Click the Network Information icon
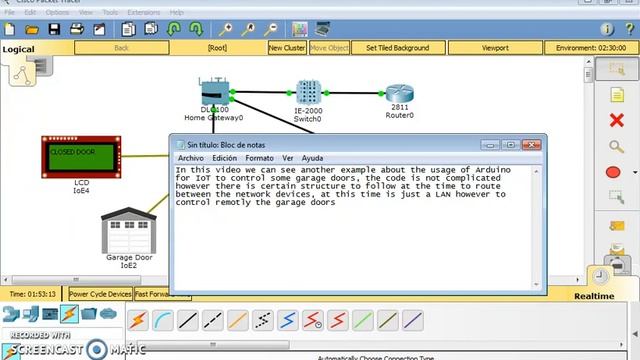Viewport: 640px width, 360px height. tap(607, 29)
